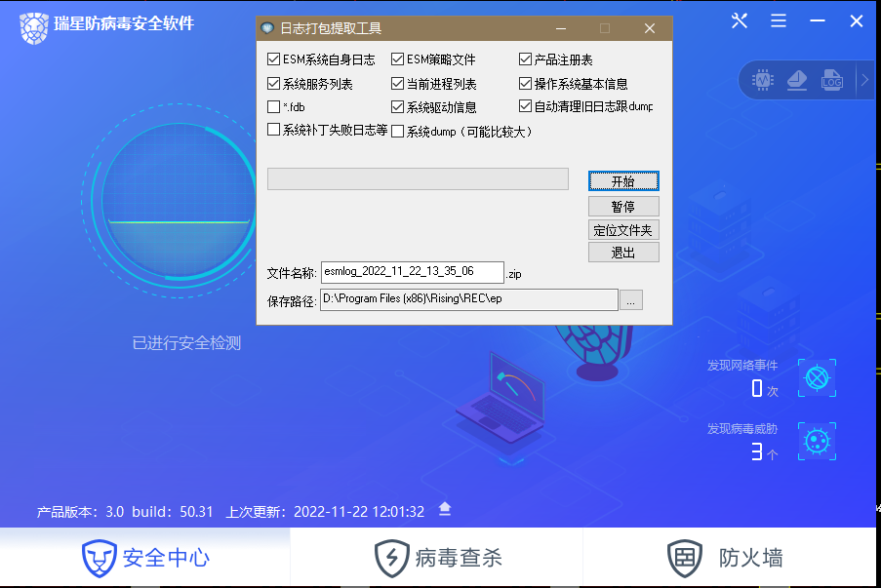Minimize the Rising main window
This screenshot has width=881, height=588.
click(x=818, y=20)
